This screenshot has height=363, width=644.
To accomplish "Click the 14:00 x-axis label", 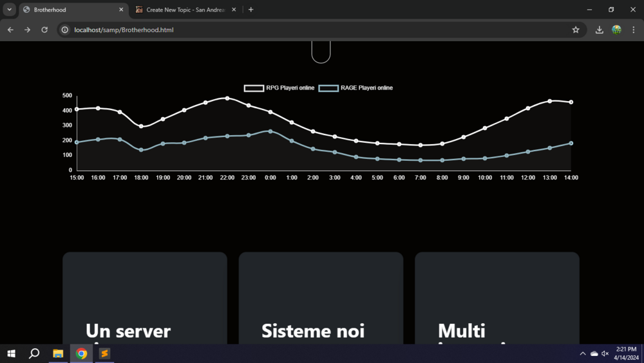I will click(571, 178).
